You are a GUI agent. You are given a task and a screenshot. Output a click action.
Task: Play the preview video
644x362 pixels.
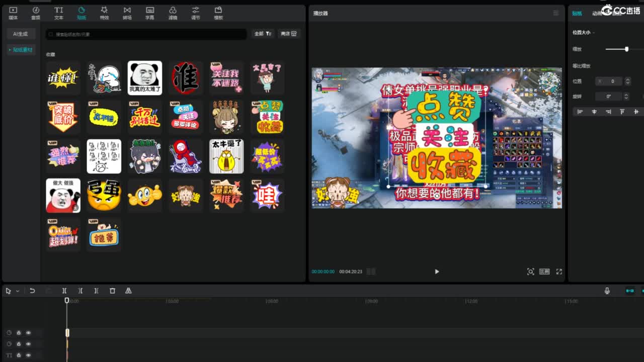point(437,271)
